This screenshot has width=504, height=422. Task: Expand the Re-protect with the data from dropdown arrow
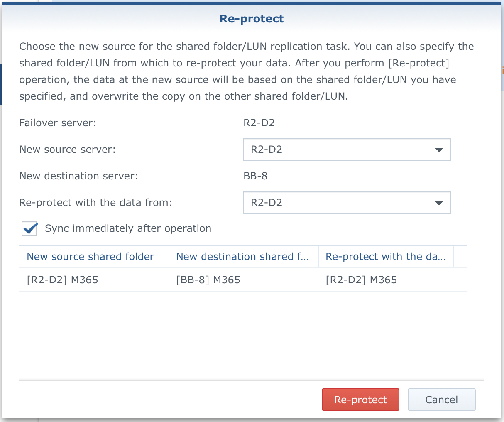[439, 203]
